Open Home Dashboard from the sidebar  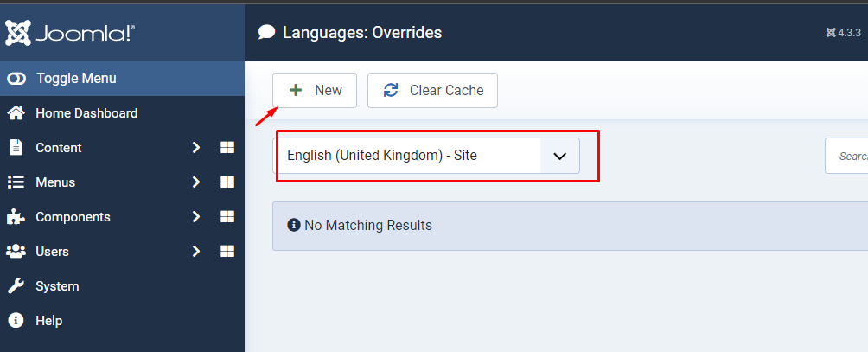click(x=86, y=113)
